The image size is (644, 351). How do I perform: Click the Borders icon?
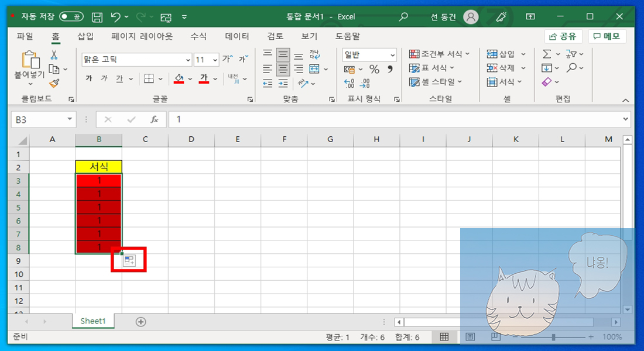[149, 78]
